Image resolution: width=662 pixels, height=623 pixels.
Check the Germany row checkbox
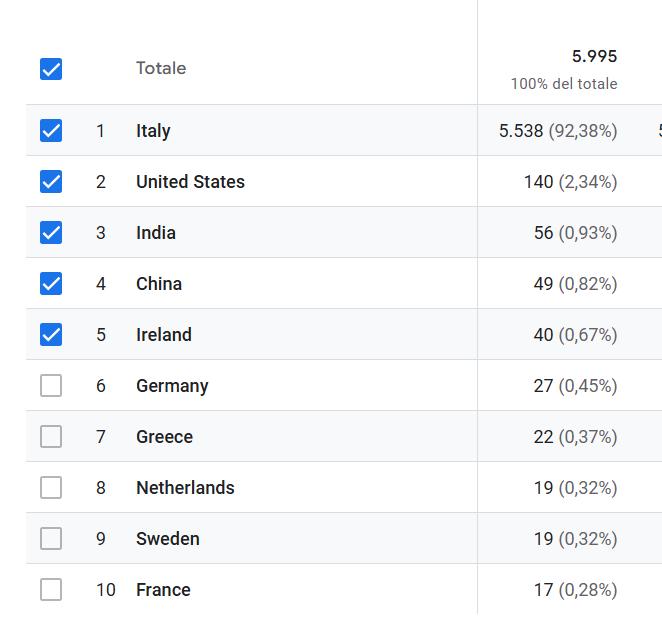pos(51,386)
